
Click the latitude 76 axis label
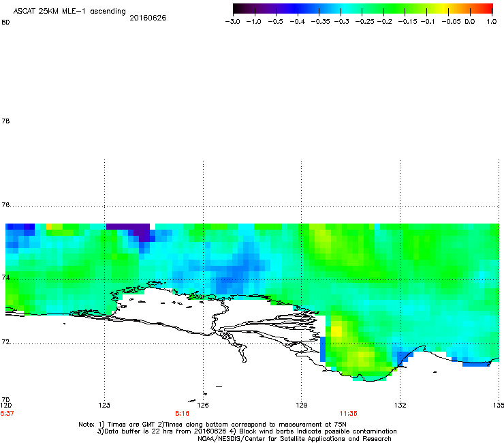pyautogui.click(x=5, y=205)
